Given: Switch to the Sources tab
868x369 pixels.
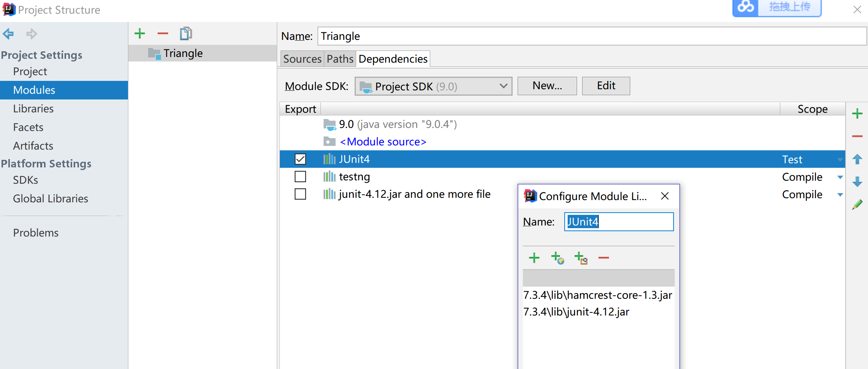Looking at the screenshot, I should point(302,59).
